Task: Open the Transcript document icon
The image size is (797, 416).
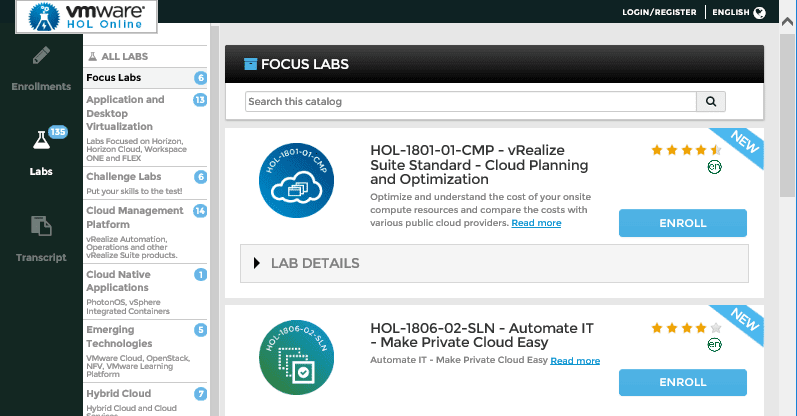Action: click(41, 228)
